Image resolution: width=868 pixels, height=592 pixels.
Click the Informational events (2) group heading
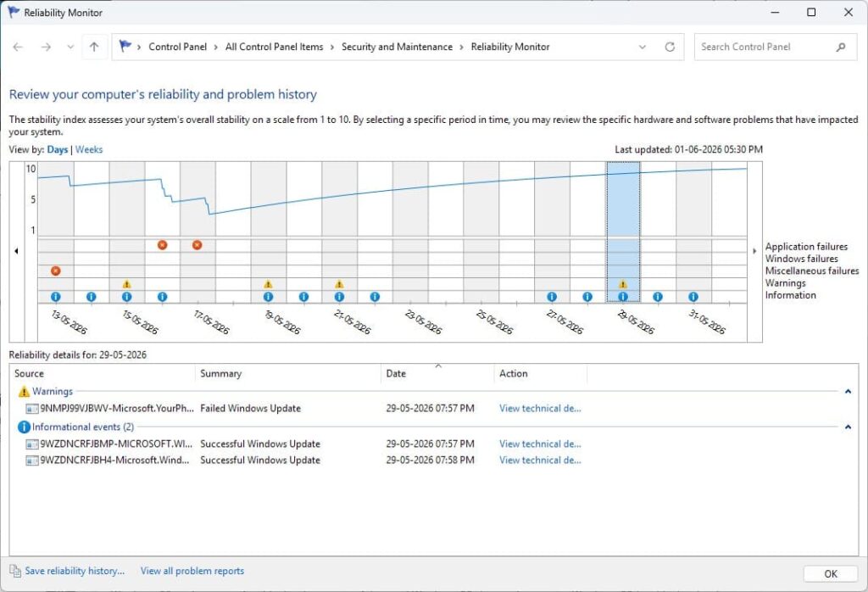coord(83,427)
